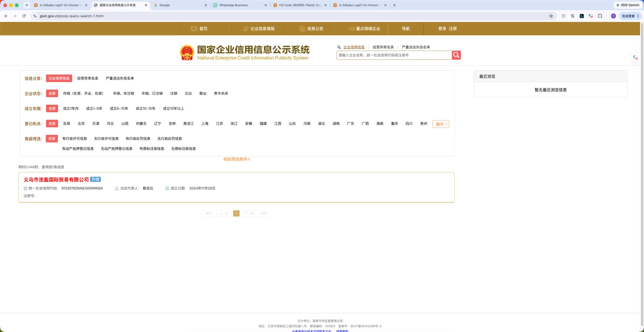Click page vertical scrollbar

click(x=642, y=174)
